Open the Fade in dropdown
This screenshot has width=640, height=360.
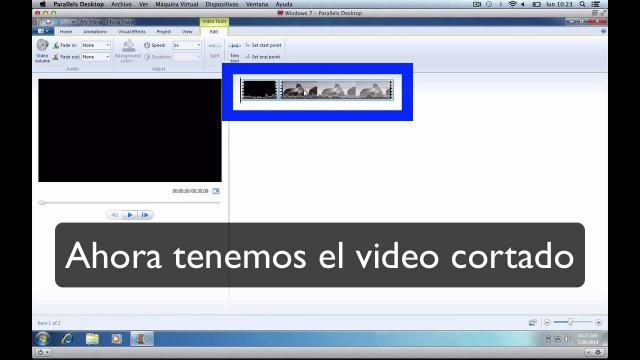pyautogui.click(x=96, y=45)
